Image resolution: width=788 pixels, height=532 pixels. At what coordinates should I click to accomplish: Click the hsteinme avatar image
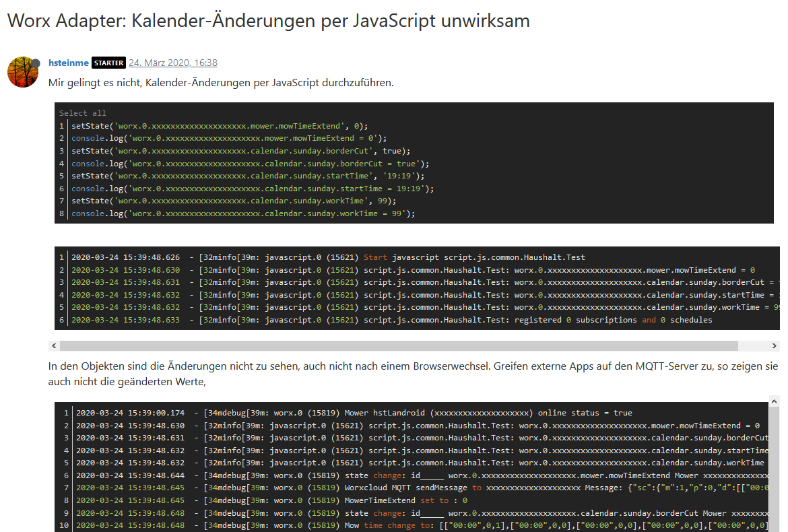(x=23, y=72)
